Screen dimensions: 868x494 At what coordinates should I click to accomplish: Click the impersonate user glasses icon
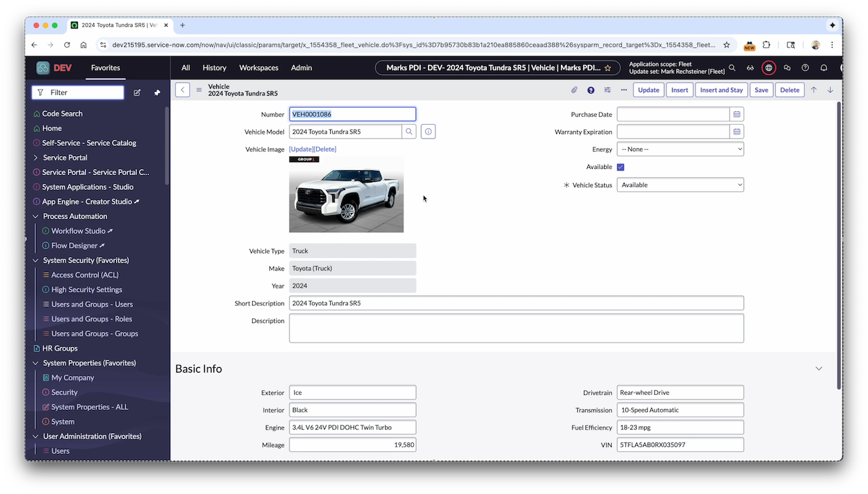coord(750,67)
